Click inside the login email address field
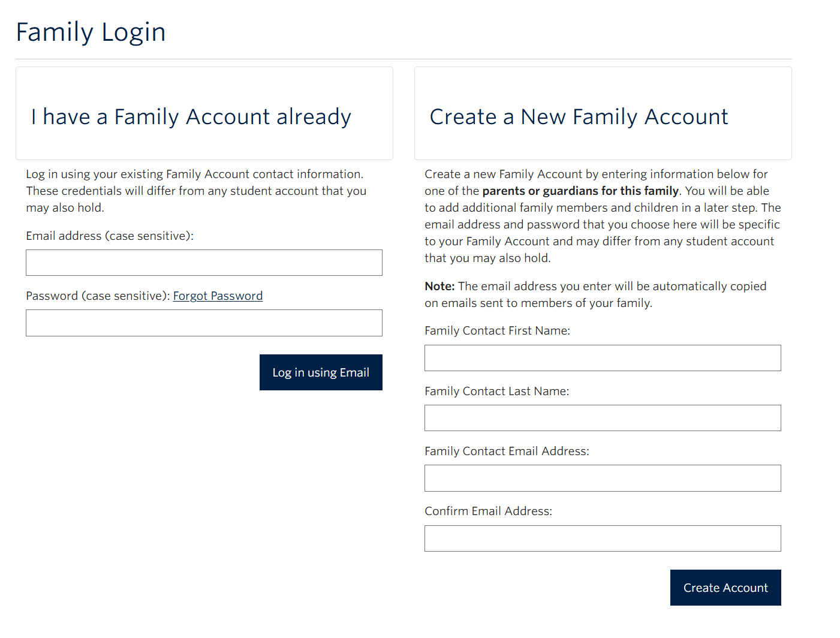This screenshot has width=840, height=638. tap(204, 263)
